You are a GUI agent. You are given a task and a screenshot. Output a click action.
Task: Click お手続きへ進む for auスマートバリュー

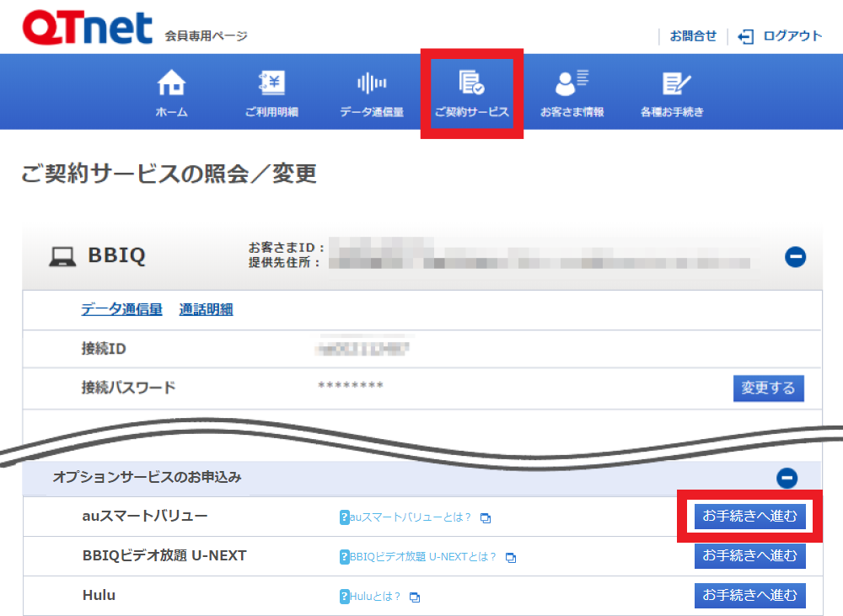pos(749,516)
